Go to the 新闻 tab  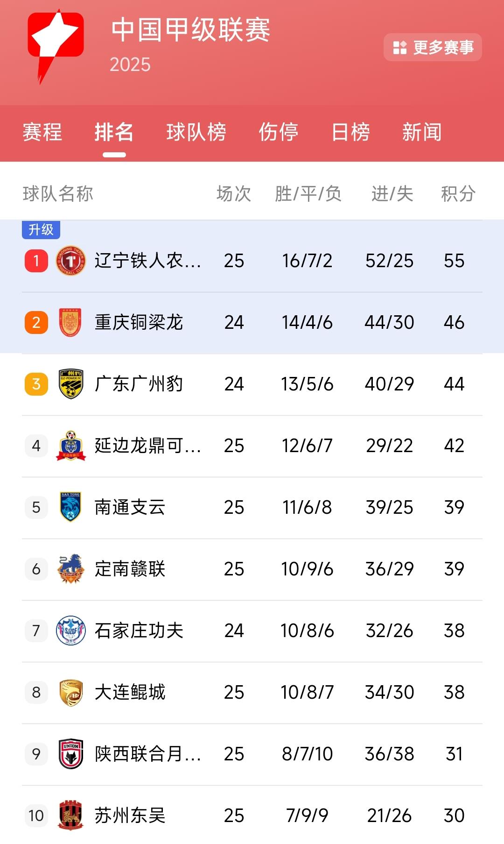tap(422, 132)
